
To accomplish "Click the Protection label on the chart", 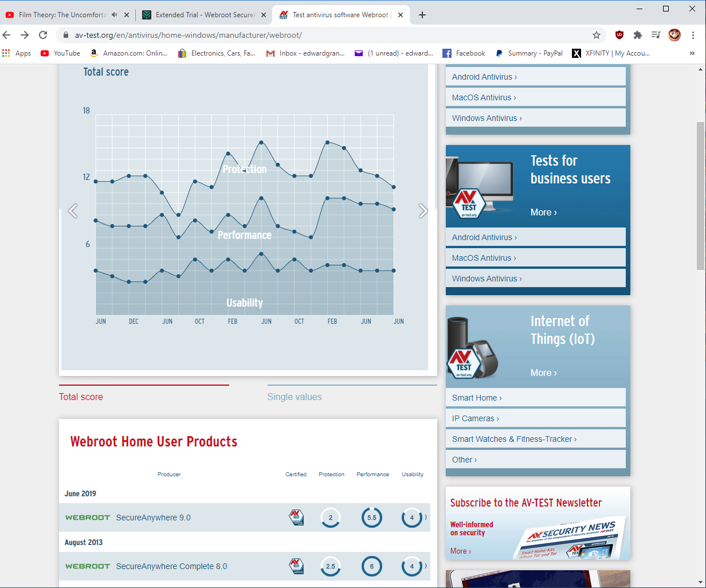I will point(245,169).
